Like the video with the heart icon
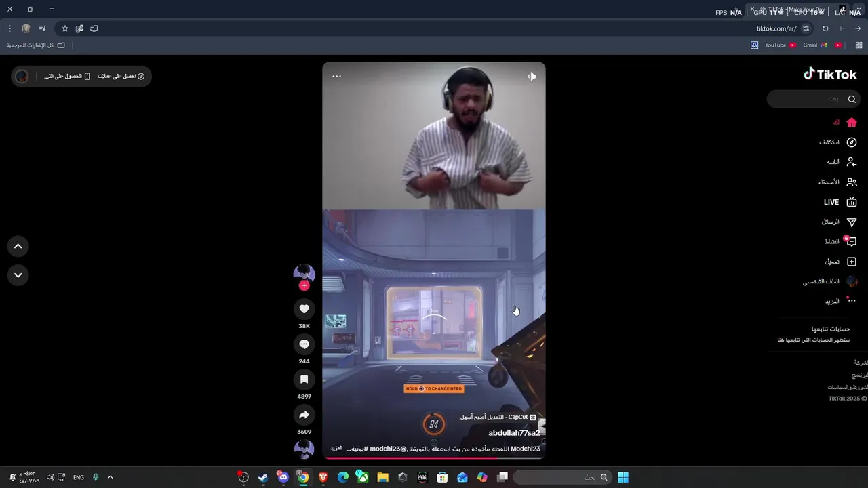Screen dimensions: 868x488 point(304,309)
